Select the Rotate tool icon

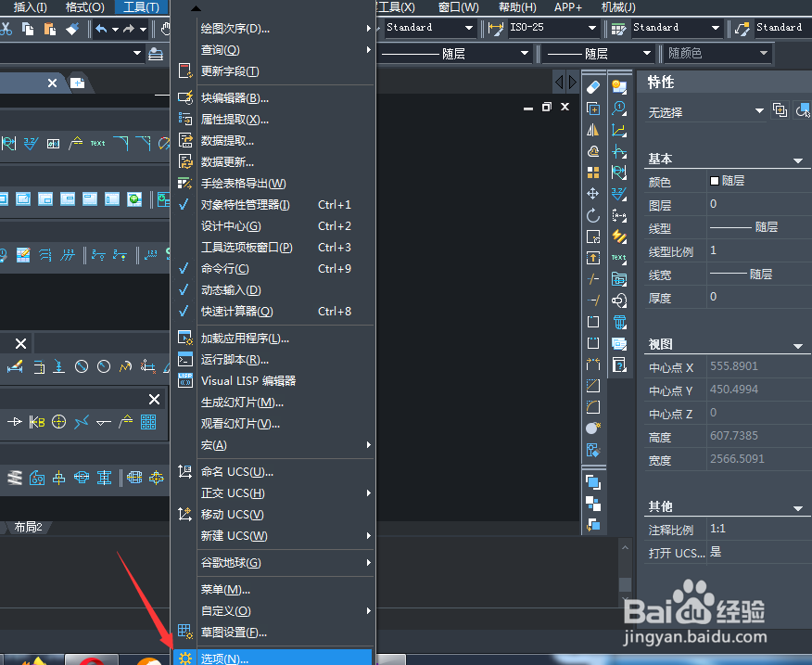pos(593,212)
